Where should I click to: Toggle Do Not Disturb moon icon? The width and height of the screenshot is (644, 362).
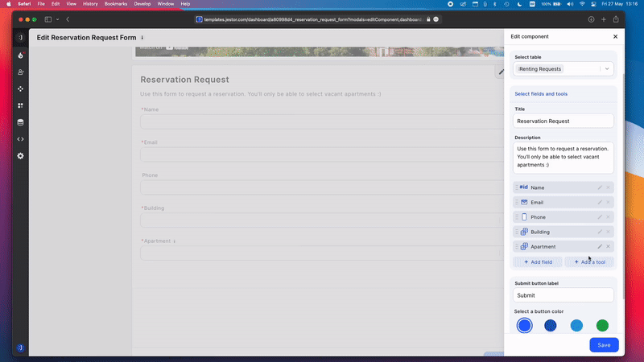[519, 4]
